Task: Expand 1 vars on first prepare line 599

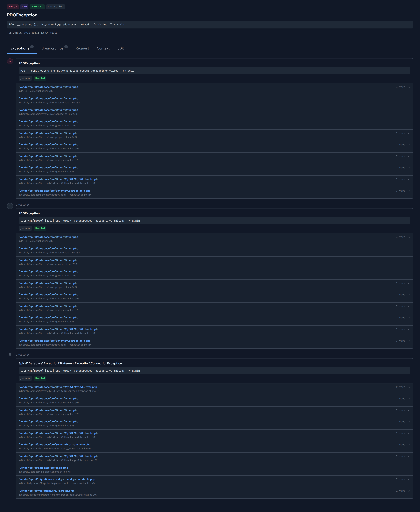Action: (x=408, y=133)
